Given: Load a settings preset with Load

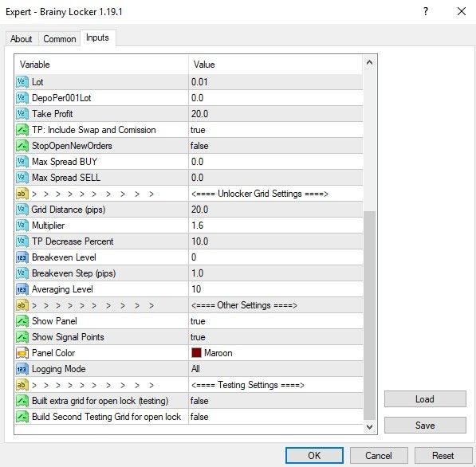Looking at the screenshot, I should tap(425, 399).
